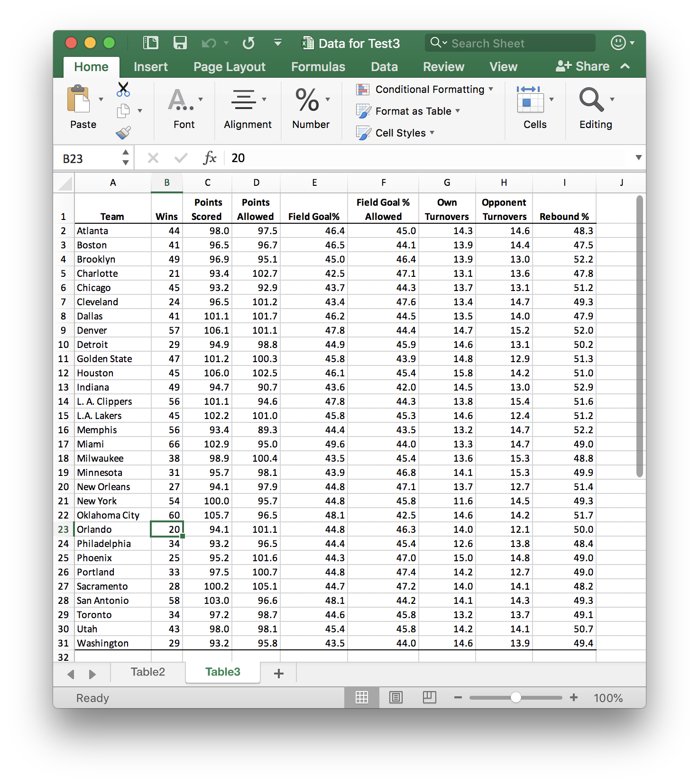Image resolution: width=699 pixels, height=784 pixels.
Task: Switch to the Table2 sheet tab
Action: coord(148,672)
